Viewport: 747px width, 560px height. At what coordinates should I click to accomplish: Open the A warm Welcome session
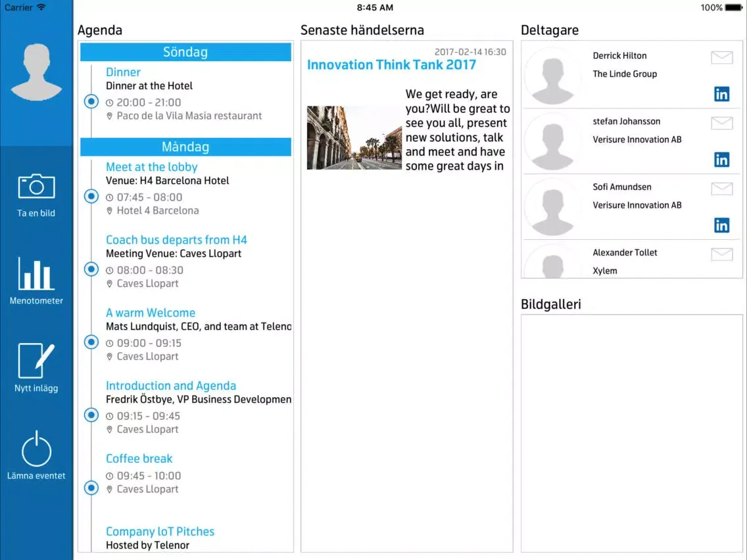tap(151, 312)
